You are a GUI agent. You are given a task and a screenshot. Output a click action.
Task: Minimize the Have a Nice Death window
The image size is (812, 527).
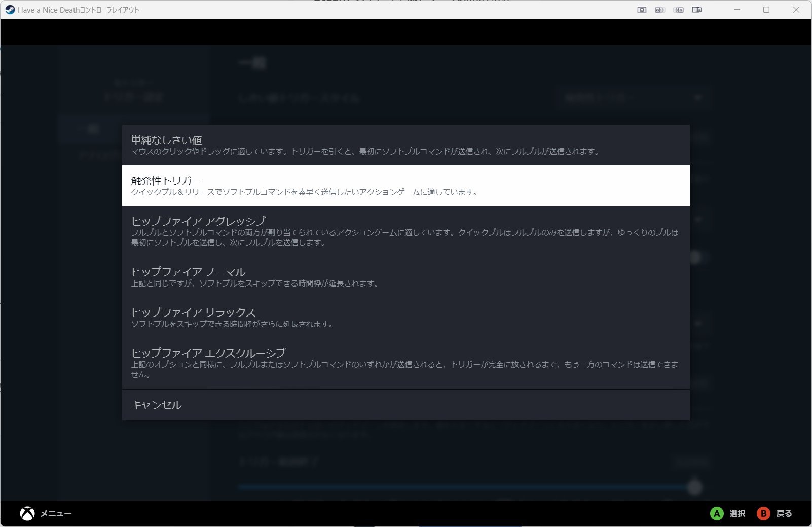[x=737, y=10]
